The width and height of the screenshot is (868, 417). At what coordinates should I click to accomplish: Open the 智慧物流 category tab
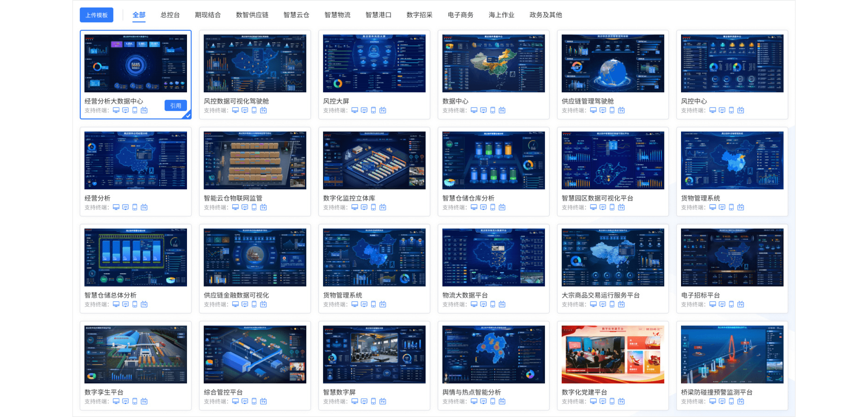tap(337, 15)
